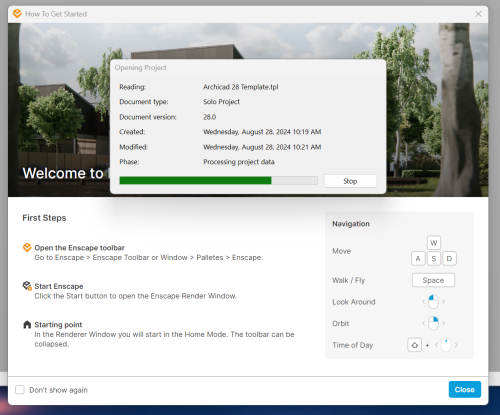This screenshot has height=415, width=500.
Task: Click the A key icon under Move
Action: point(418,259)
